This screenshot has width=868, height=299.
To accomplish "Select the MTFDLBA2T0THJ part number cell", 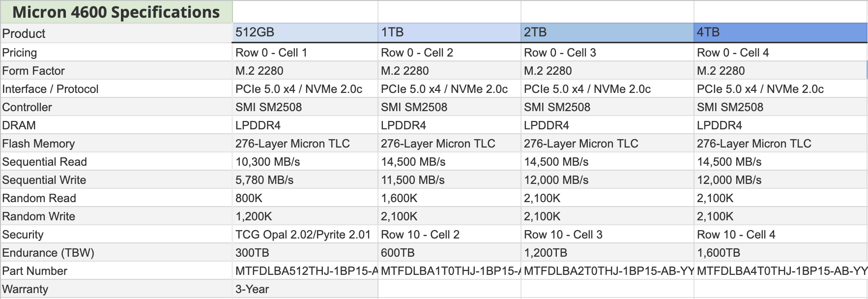I will [x=607, y=271].
